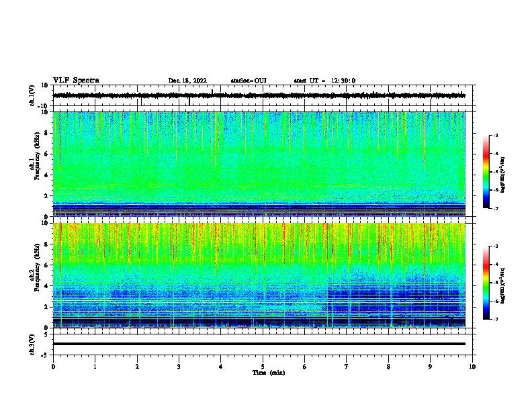Click time axis tick label "9"

pyautogui.click(x=430, y=367)
